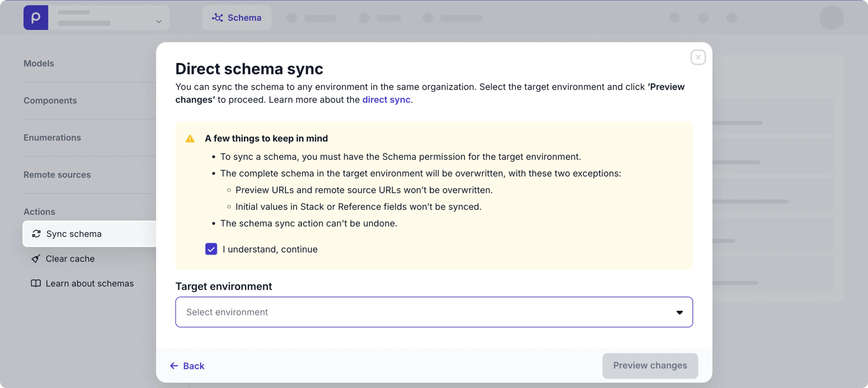This screenshot has height=388, width=868.
Task: Select Models in the sidebar
Action: coord(39,63)
